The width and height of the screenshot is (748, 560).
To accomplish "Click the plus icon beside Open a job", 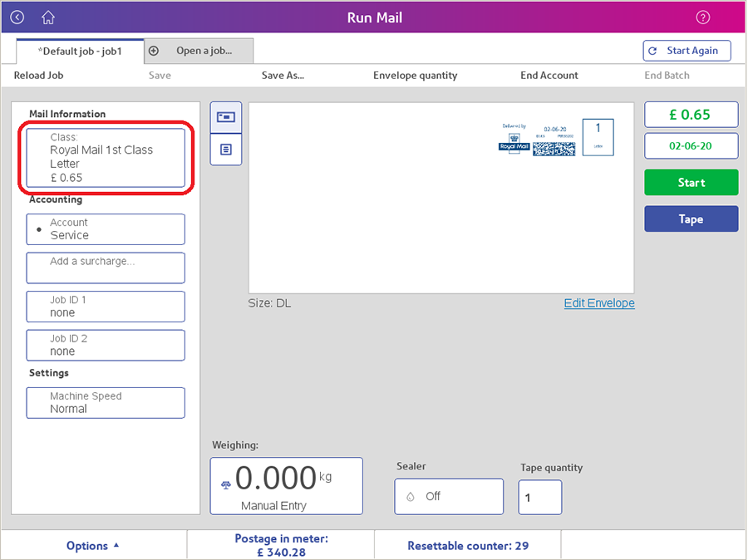I will 154,51.
